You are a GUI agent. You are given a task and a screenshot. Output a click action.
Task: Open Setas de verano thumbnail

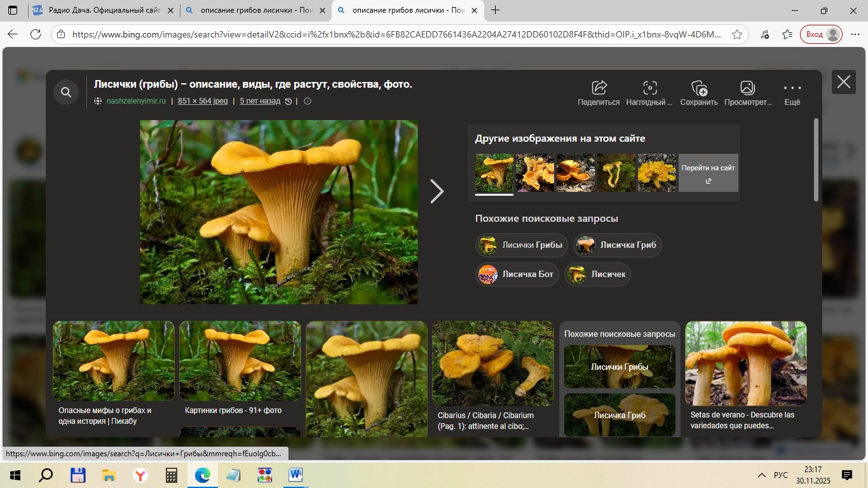coord(745,363)
